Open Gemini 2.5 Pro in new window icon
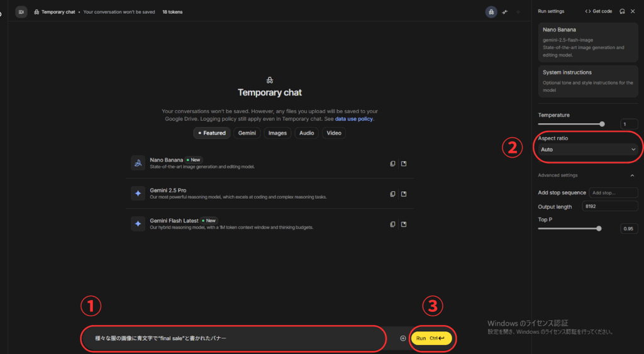Image resolution: width=644 pixels, height=354 pixels. 404,194
